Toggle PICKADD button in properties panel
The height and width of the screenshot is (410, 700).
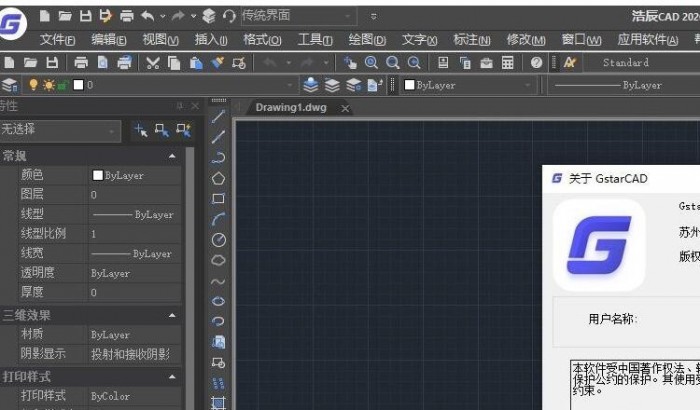coord(141,130)
